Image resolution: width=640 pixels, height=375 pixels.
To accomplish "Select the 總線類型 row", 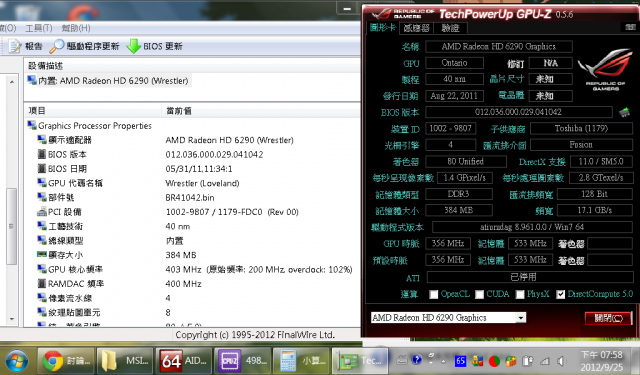I will click(192, 241).
